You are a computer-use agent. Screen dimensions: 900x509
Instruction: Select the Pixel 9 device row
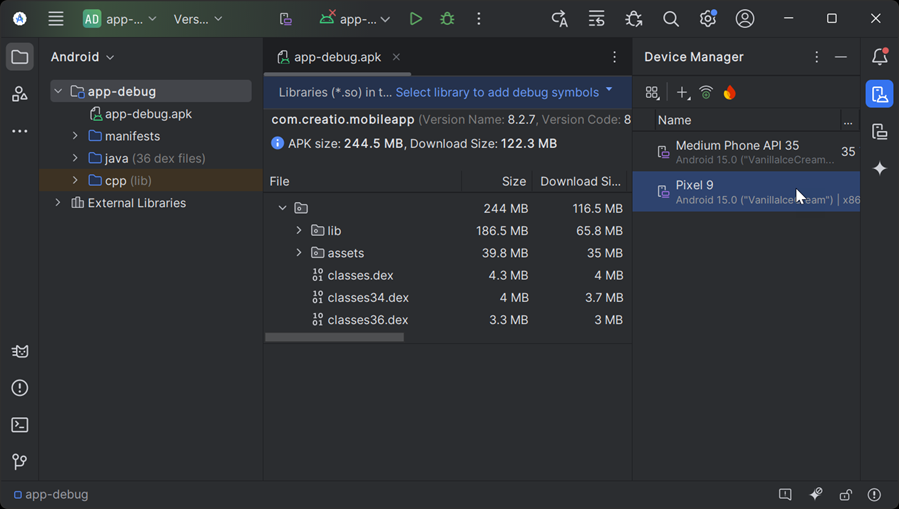(x=746, y=192)
